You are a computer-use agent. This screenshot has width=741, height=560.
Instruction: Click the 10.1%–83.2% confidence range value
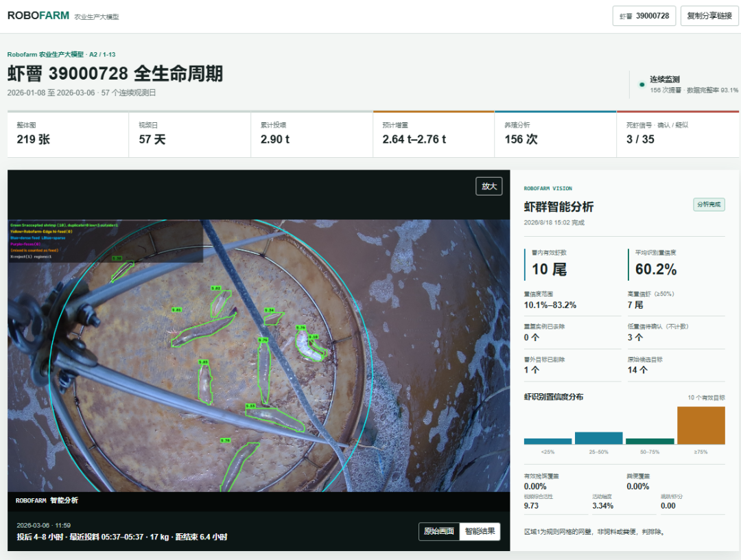point(550,305)
